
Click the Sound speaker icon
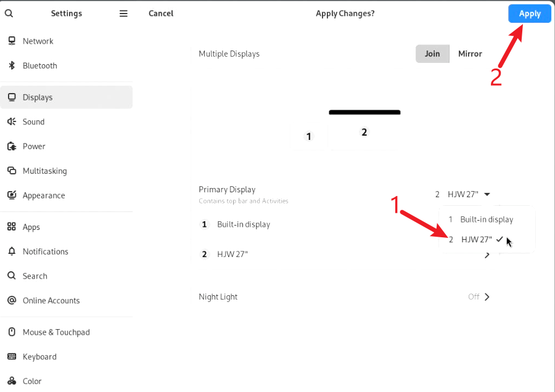point(11,122)
